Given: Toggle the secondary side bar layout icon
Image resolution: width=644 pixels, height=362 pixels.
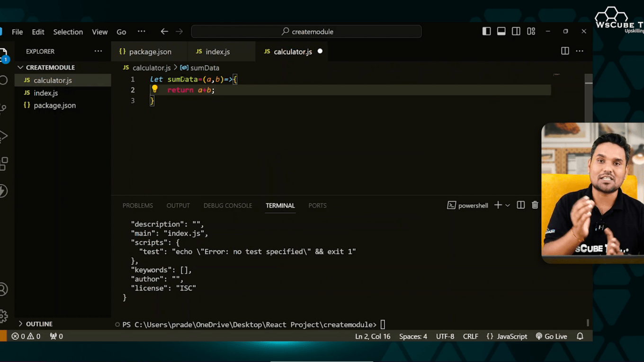Looking at the screenshot, I should (516, 31).
